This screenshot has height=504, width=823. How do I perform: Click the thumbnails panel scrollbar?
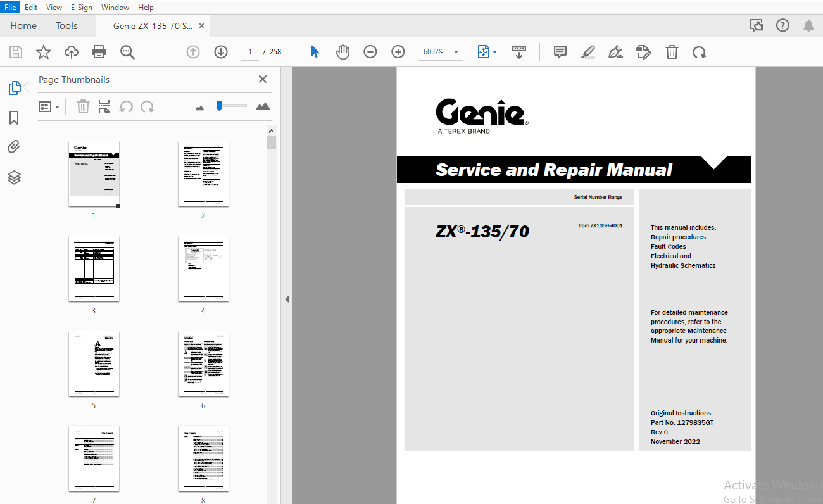pyautogui.click(x=271, y=142)
